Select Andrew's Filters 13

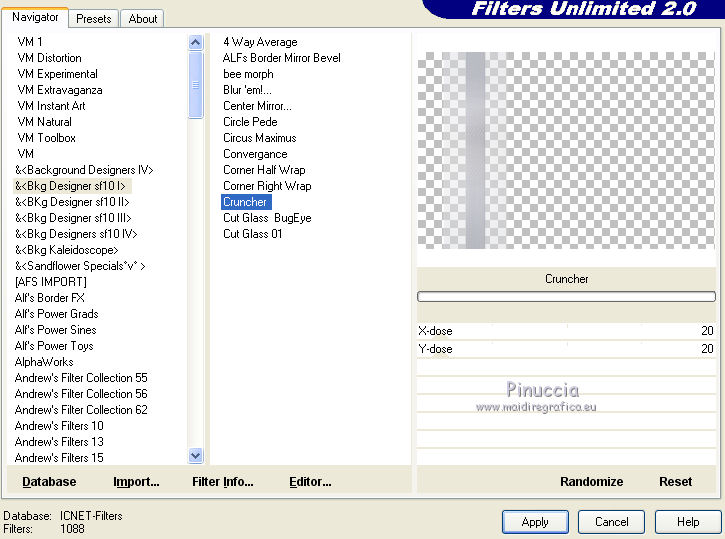59,442
